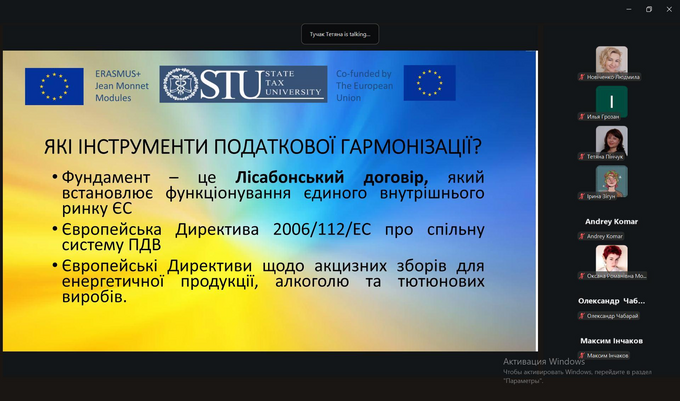Viewport: 680px width, 401px height.
Task: Click Новіченко Людмила's video thumbnail
Action: coord(611,59)
